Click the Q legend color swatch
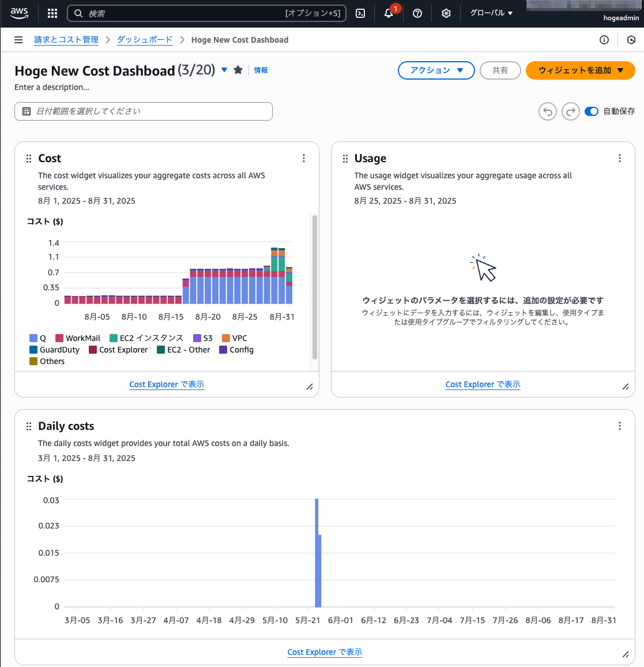The height and width of the screenshot is (667, 644). click(33, 338)
